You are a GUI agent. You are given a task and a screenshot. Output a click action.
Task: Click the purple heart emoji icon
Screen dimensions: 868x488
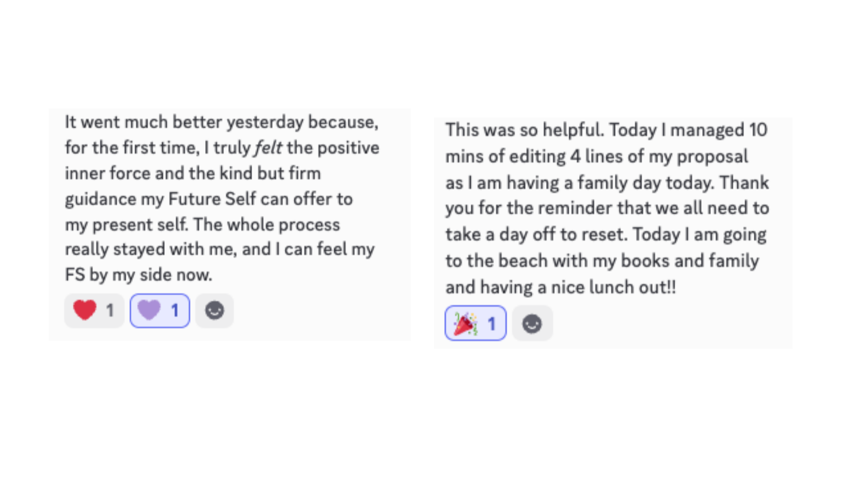pyautogui.click(x=149, y=310)
